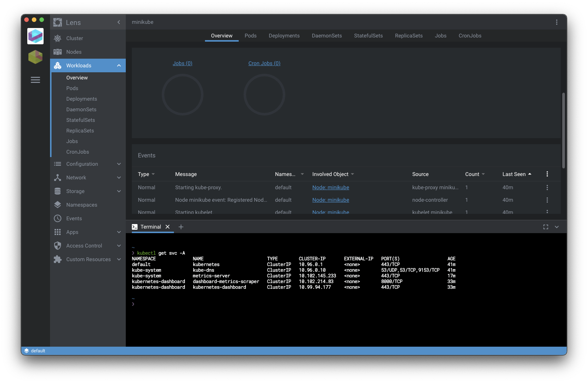Select ReplicaSets in the sidebar
The image size is (588, 383).
pyautogui.click(x=80, y=131)
